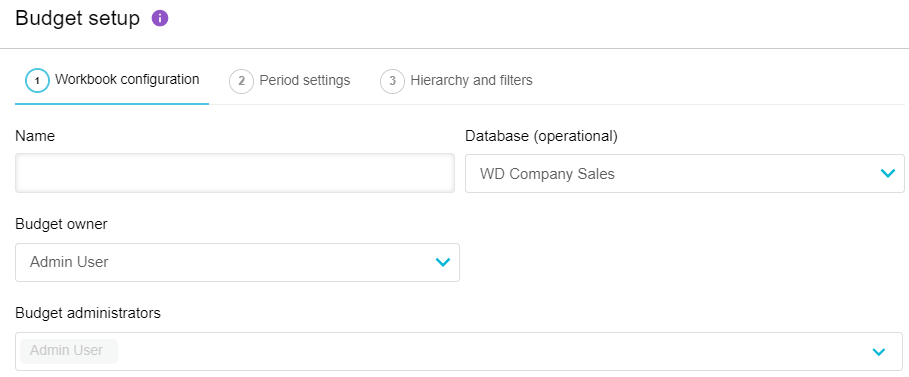Viewport: 909px width, 377px height.
Task: Click the Name field label
Action: [35, 136]
